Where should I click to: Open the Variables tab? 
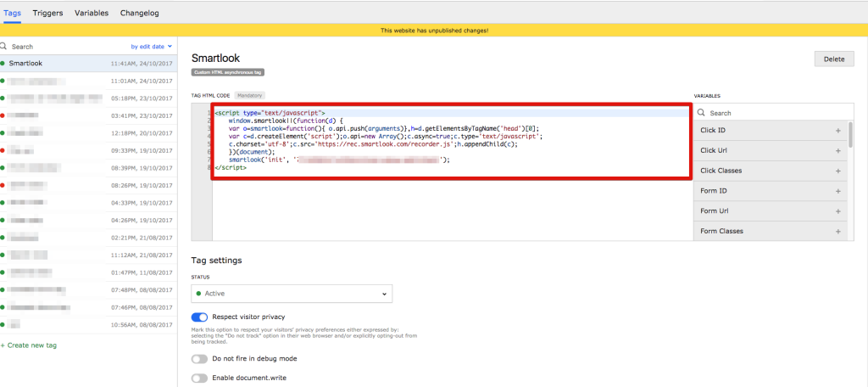(92, 13)
